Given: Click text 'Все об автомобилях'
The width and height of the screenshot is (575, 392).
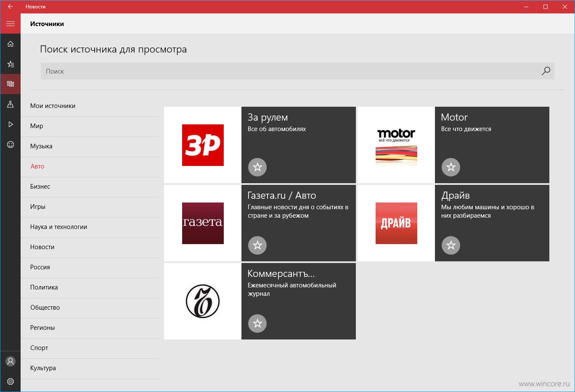Looking at the screenshot, I should pyautogui.click(x=277, y=129).
